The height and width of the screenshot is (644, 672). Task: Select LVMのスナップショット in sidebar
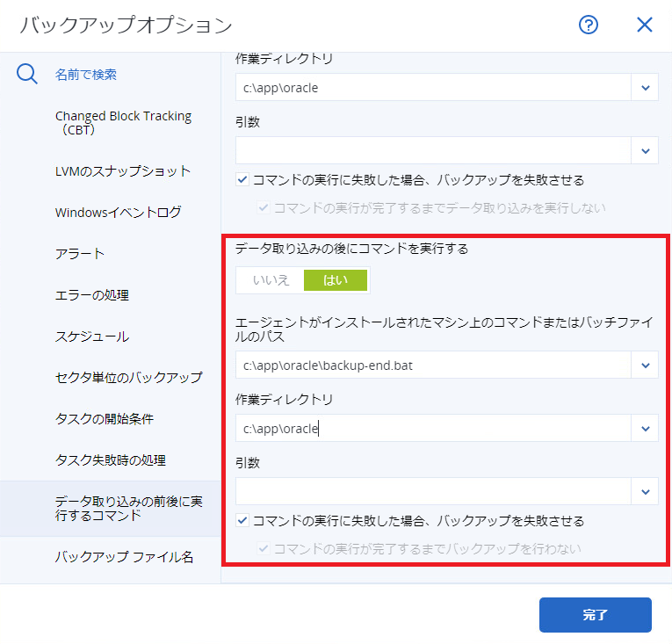123,170
